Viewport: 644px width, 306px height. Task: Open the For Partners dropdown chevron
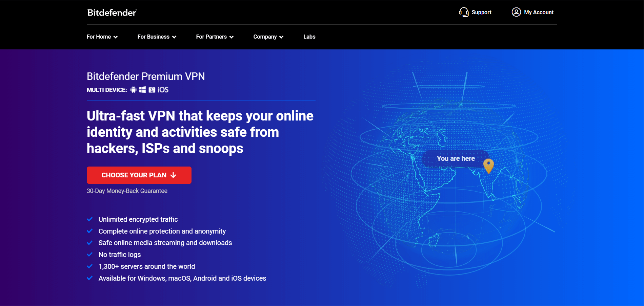232,37
